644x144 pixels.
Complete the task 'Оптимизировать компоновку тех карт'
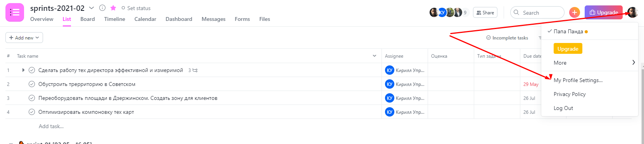(32, 112)
